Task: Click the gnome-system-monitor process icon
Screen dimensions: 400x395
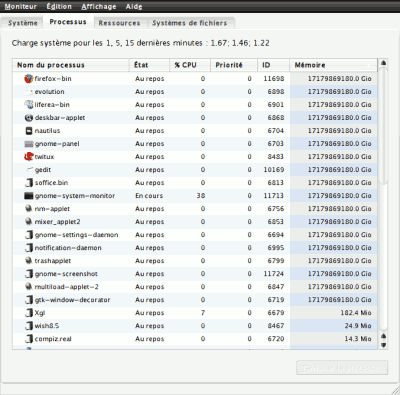Action: pos(29,196)
